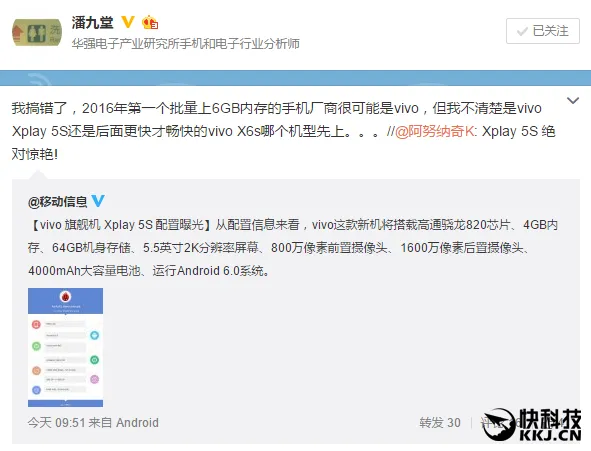Open the @移动信息 original poster link
This screenshot has width=591, height=451.
[57, 202]
